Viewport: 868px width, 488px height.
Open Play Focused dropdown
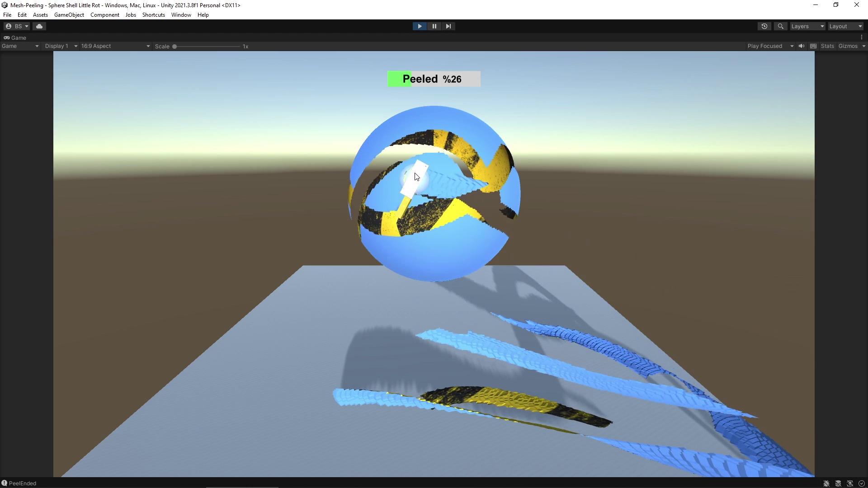coord(770,46)
